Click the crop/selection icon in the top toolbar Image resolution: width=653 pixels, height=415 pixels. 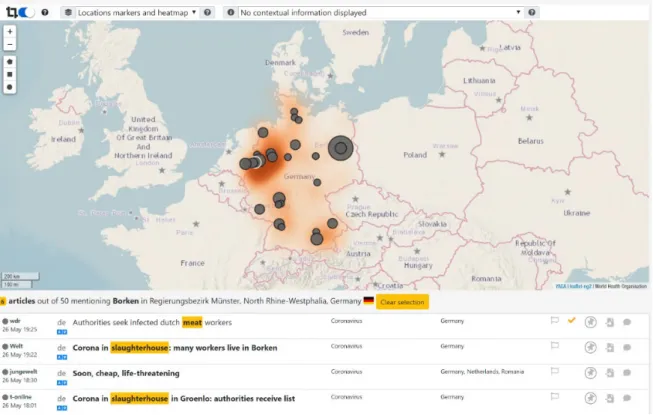pyautogui.click(x=11, y=12)
